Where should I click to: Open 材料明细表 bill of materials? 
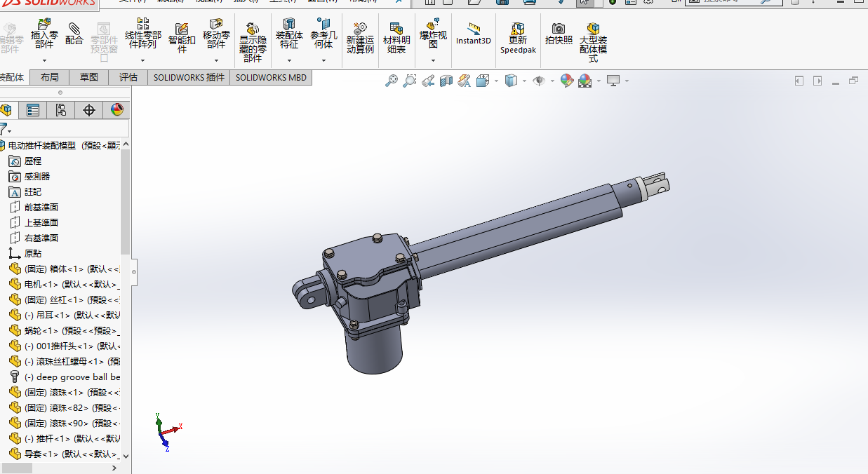pyautogui.click(x=396, y=29)
